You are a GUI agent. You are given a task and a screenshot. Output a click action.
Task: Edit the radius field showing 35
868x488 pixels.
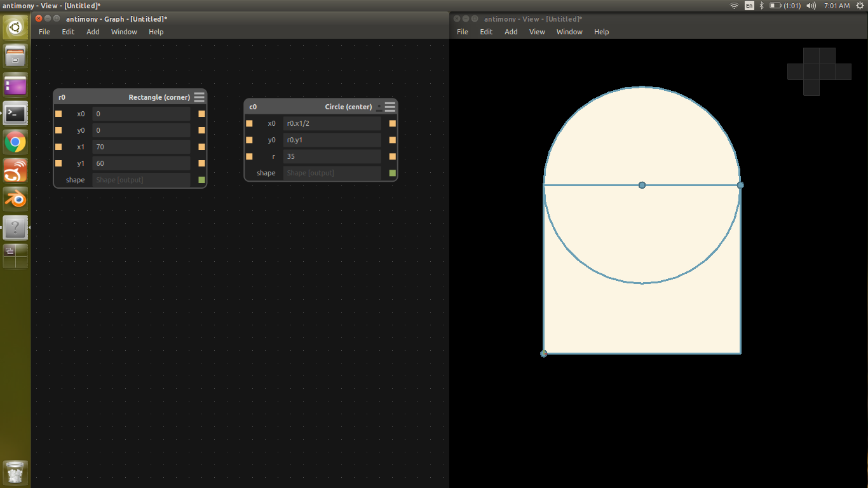click(332, 156)
